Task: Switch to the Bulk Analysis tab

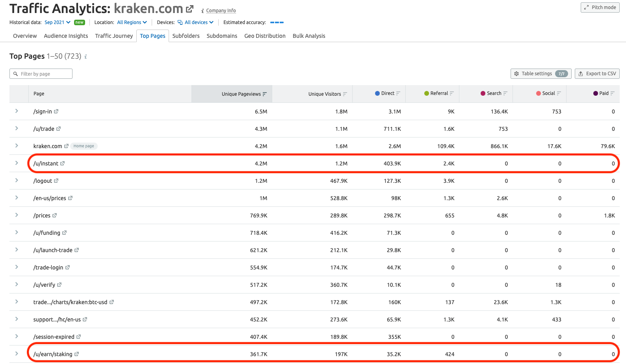Action: (309, 36)
